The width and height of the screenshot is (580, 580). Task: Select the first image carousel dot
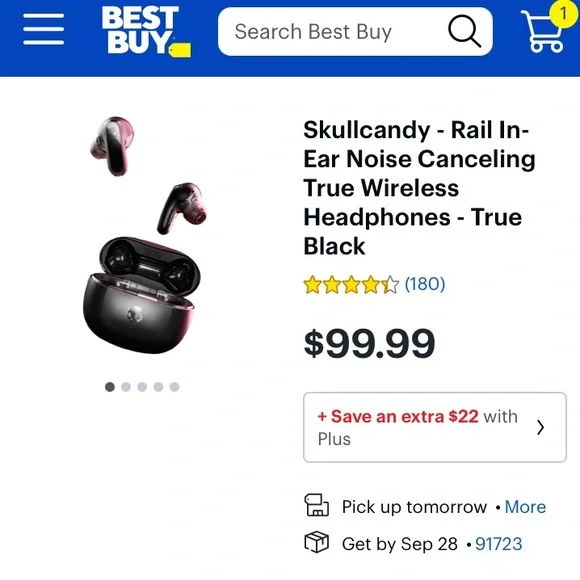coord(110,387)
